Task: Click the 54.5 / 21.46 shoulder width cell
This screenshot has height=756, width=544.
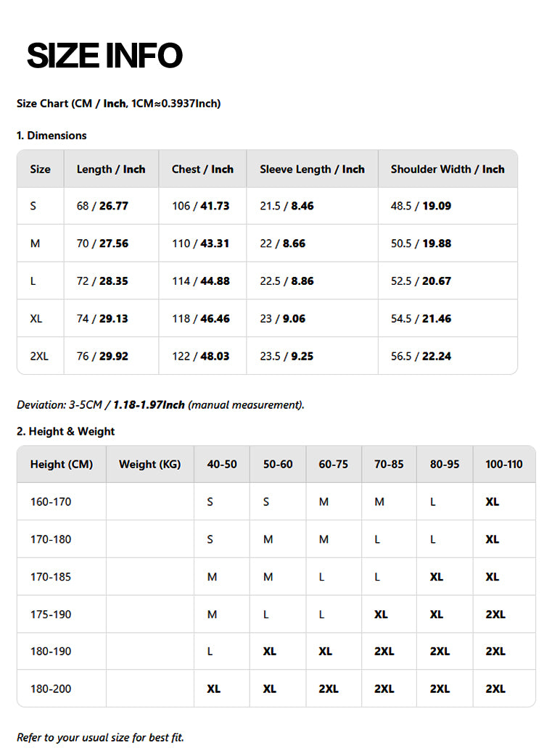Action: [421, 318]
